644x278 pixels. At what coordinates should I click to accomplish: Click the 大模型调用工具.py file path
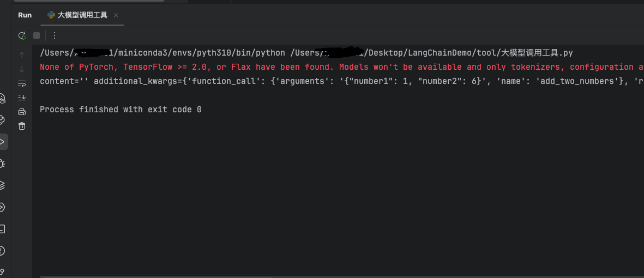click(432, 52)
